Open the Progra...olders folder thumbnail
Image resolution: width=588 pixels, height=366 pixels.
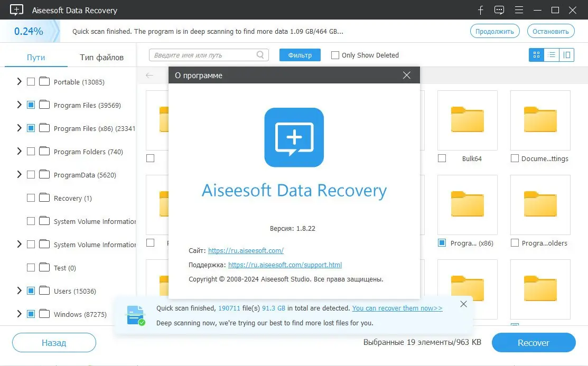coord(540,205)
